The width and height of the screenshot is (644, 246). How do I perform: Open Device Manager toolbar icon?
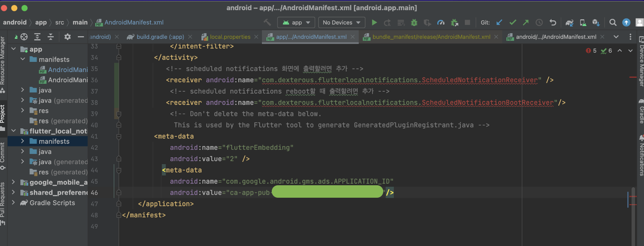pos(583,23)
